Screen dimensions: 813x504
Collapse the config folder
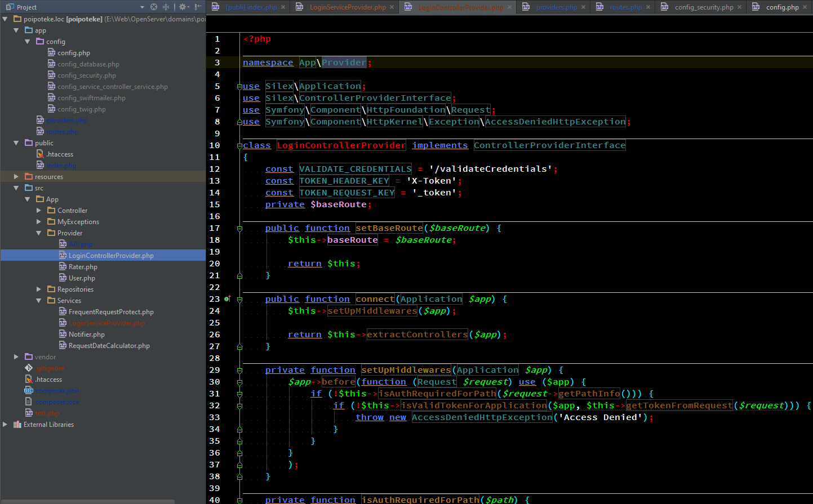28,41
